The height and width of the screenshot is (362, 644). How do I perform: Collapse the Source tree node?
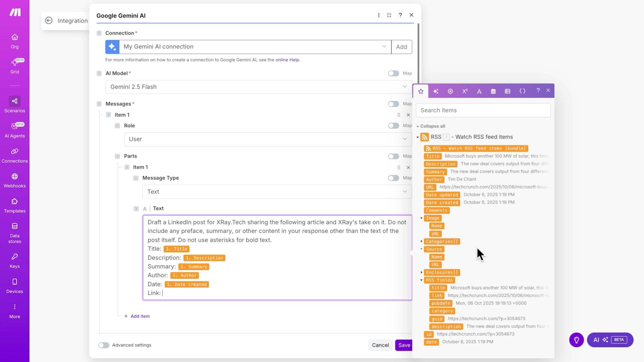click(x=421, y=249)
